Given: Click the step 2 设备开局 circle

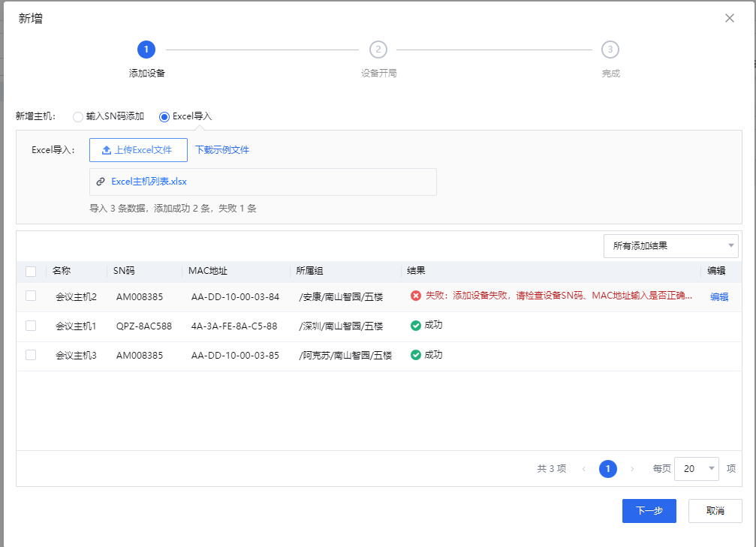Looking at the screenshot, I should 378,50.
